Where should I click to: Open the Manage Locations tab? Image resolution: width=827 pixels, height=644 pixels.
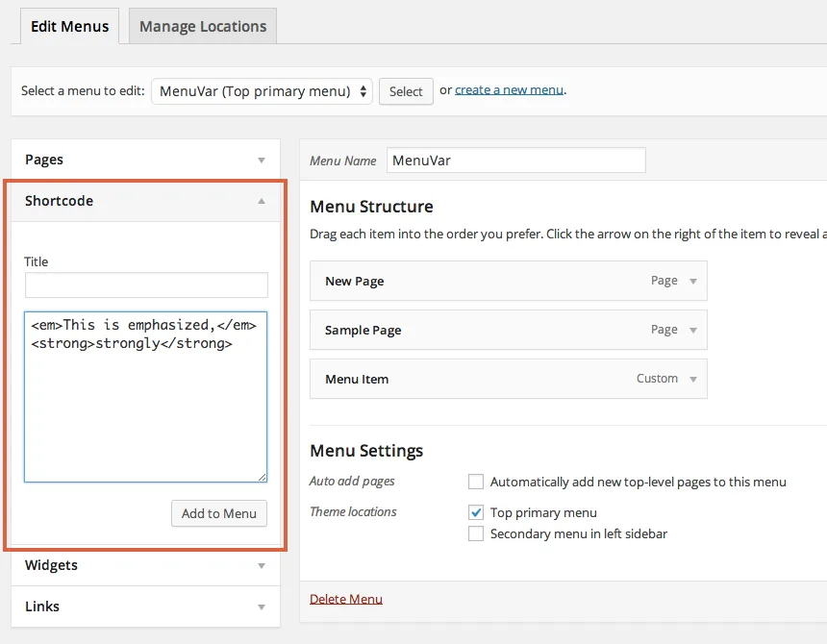tap(203, 26)
